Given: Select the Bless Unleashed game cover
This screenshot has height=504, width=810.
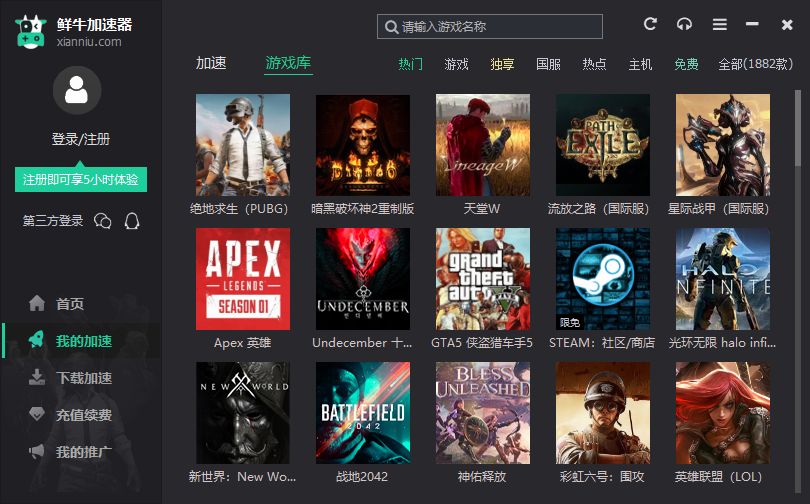Looking at the screenshot, I should coord(482,413).
